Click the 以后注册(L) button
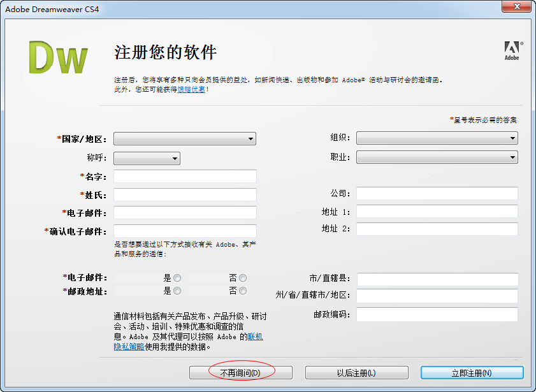This screenshot has width=536, height=392. click(x=356, y=373)
